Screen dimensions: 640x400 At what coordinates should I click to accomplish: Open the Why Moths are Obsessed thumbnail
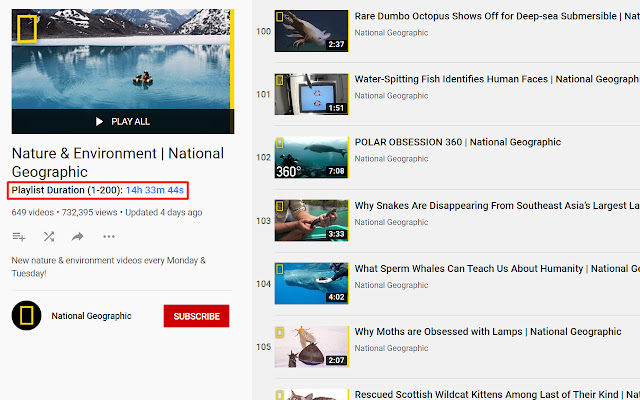click(x=311, y=347)
